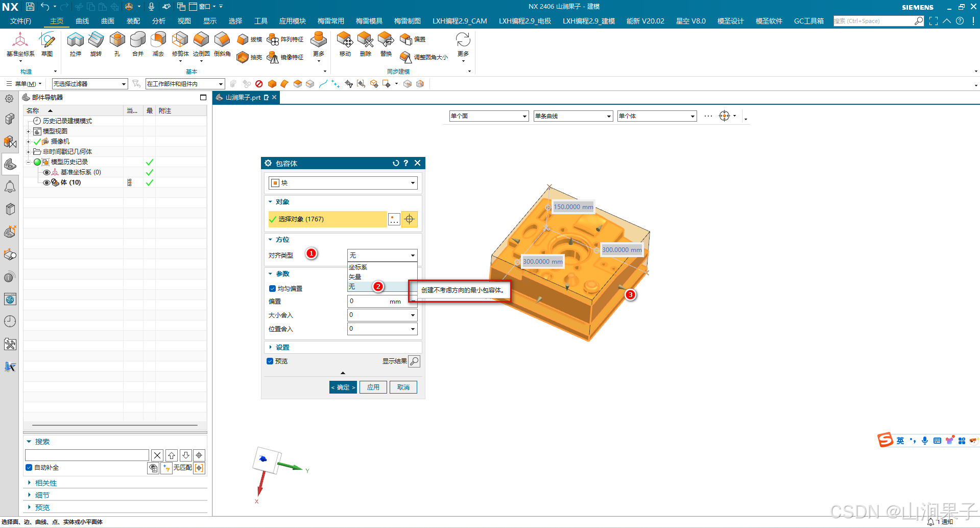Open the 大小舍入 dropdown

pos(382,315)
